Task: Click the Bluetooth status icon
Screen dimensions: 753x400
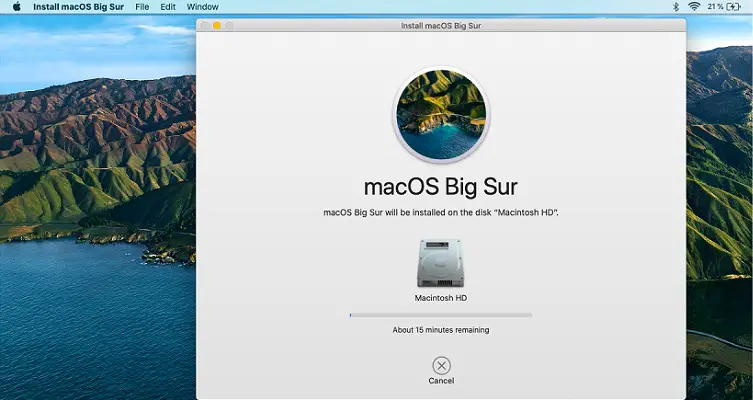Action: pos(676,7)
